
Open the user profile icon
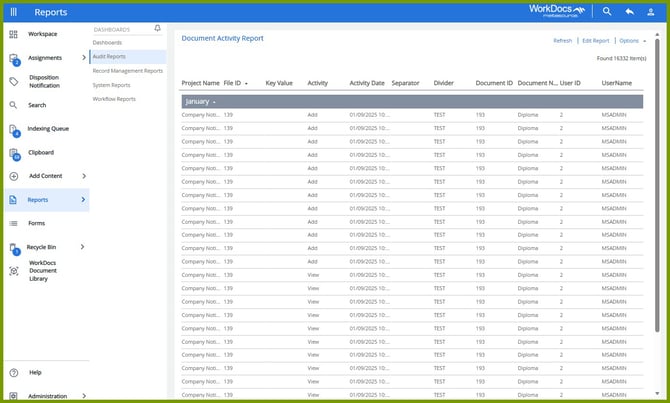[x=650, y=12]
